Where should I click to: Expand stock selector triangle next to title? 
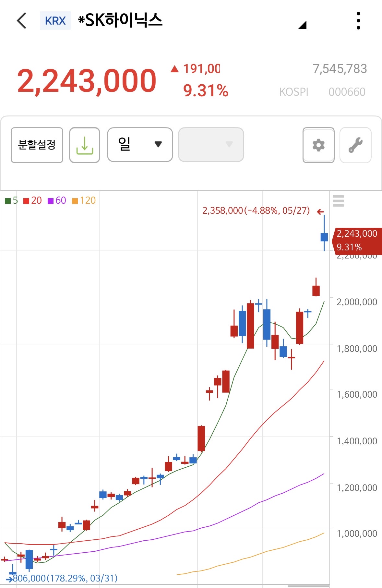303,25
